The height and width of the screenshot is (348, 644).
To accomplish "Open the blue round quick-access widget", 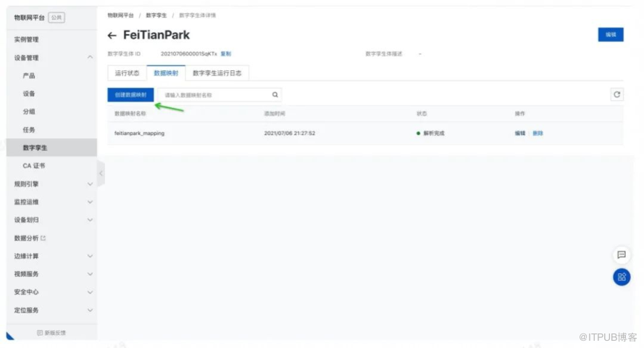I will coord(622,277).
